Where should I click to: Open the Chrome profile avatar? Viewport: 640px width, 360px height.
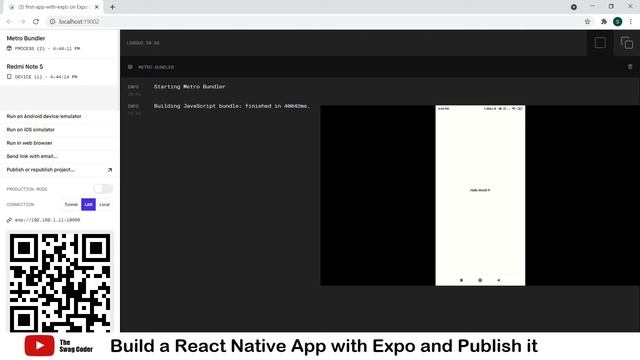click(618, 22)
